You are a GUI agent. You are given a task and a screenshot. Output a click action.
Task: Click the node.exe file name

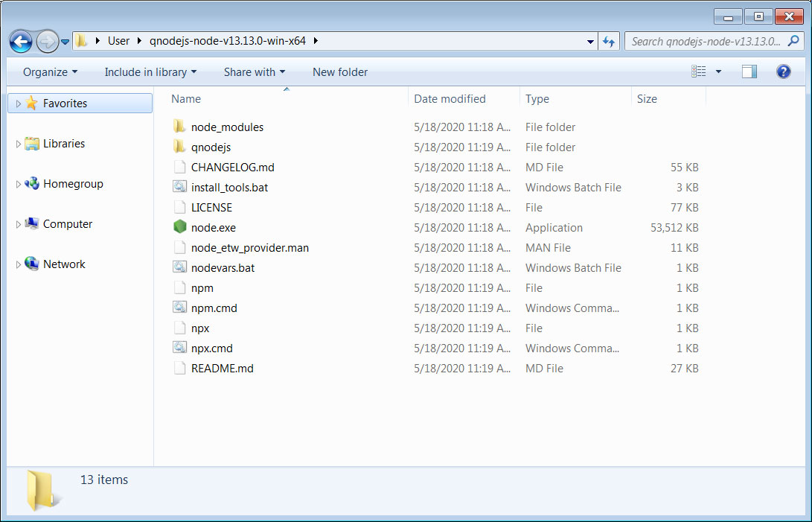214,228
